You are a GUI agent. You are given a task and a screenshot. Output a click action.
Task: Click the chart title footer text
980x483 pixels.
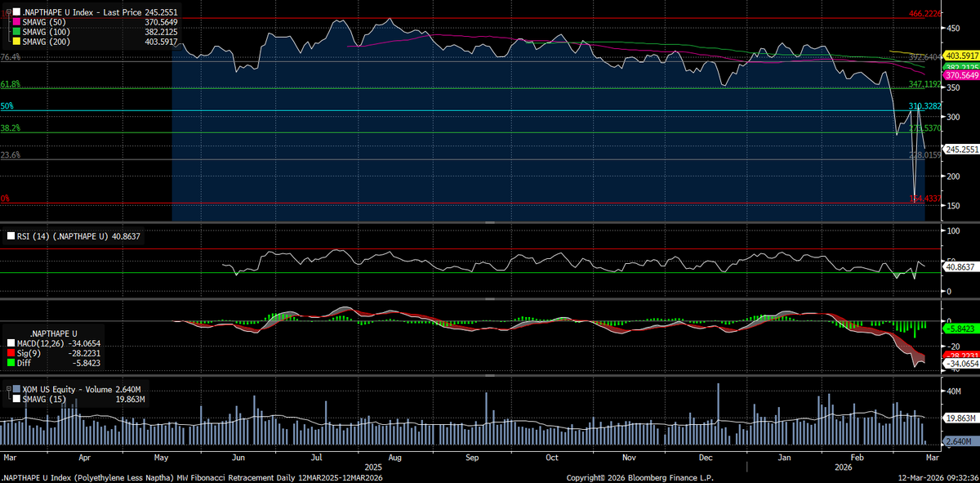click(x=193, y=477)
